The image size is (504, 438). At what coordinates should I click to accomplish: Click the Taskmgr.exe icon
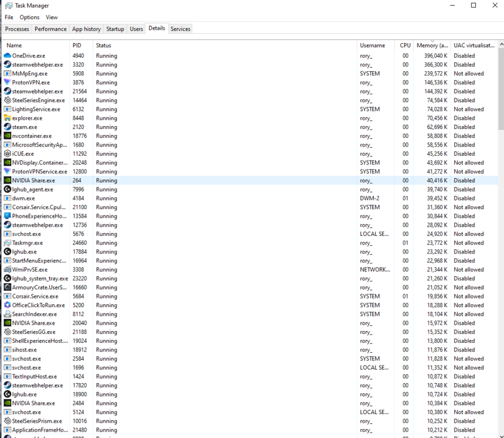click(x=8, y=243)
